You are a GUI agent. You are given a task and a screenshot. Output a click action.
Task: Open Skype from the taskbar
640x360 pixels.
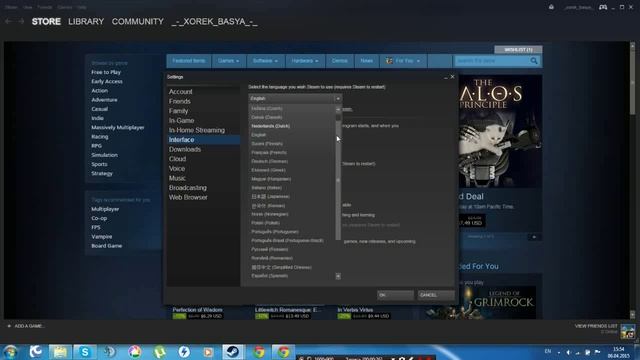(85, 352)
